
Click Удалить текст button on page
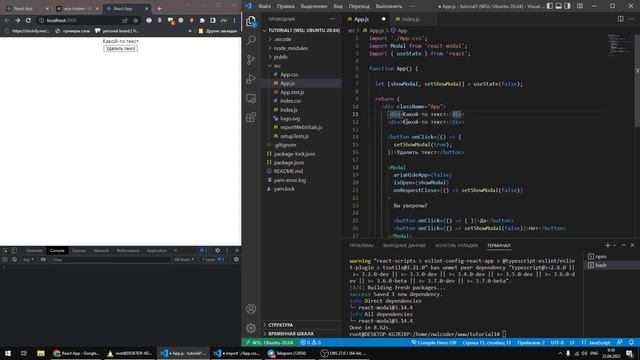pyautogui.click(x=120, y=49)
